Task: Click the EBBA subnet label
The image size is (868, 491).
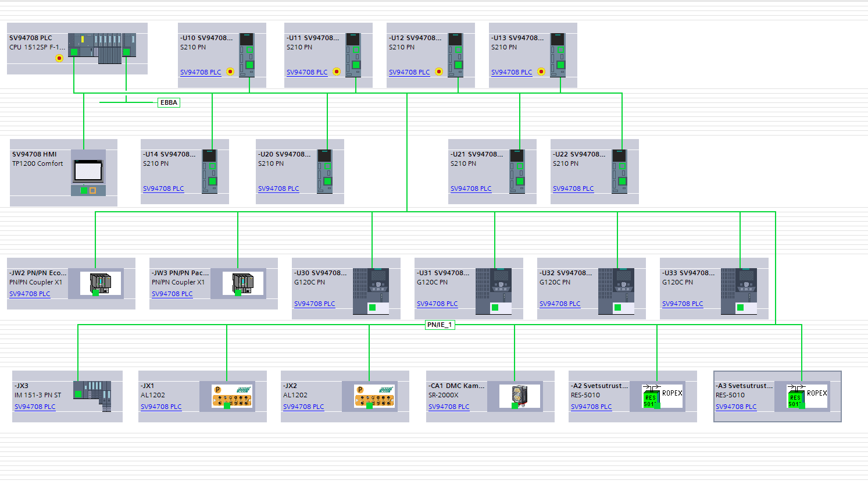Action: pos(169,102)
